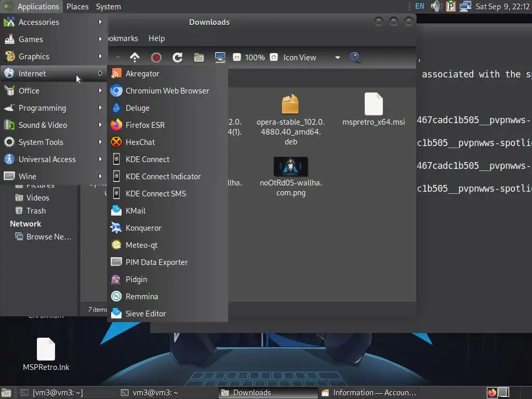Viewport: 532px width, 399px height.
Task: Start the Deluge torrent client
Action: 167,108
